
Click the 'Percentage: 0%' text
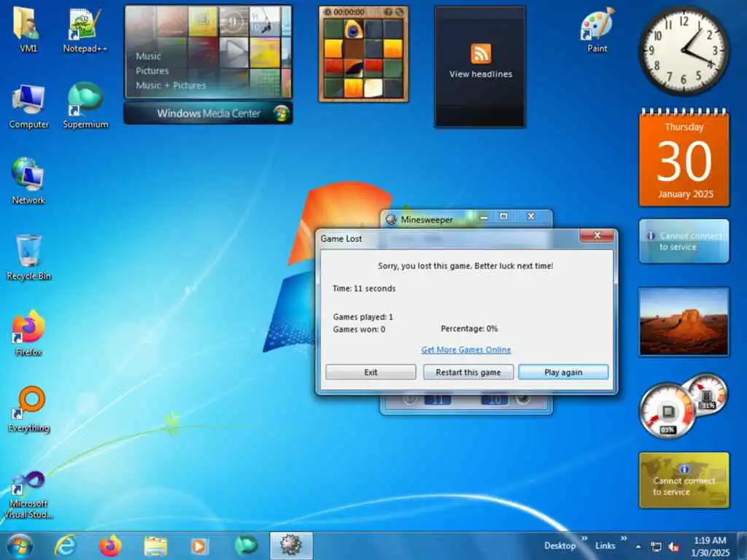click(469, 329)
